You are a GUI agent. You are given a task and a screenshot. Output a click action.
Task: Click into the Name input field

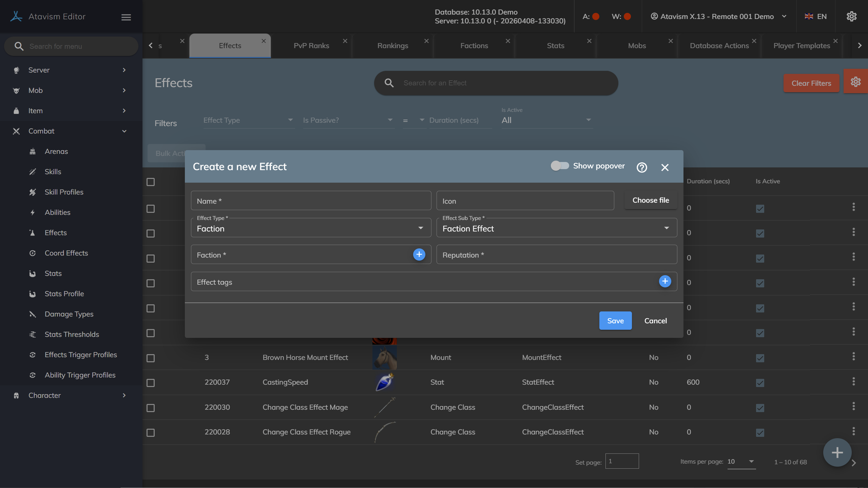tap(311, 201)
